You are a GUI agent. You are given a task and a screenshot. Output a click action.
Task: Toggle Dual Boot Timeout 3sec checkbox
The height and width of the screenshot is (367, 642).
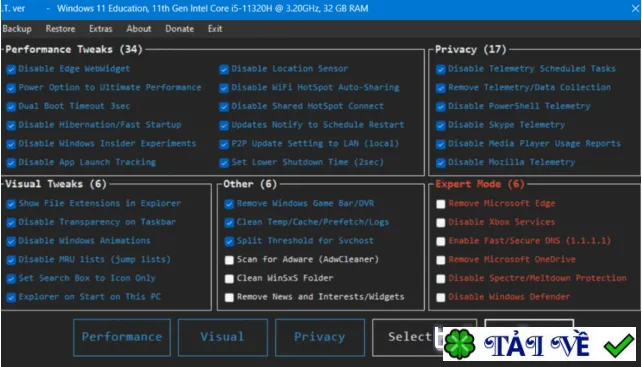[x=11, y=107]
